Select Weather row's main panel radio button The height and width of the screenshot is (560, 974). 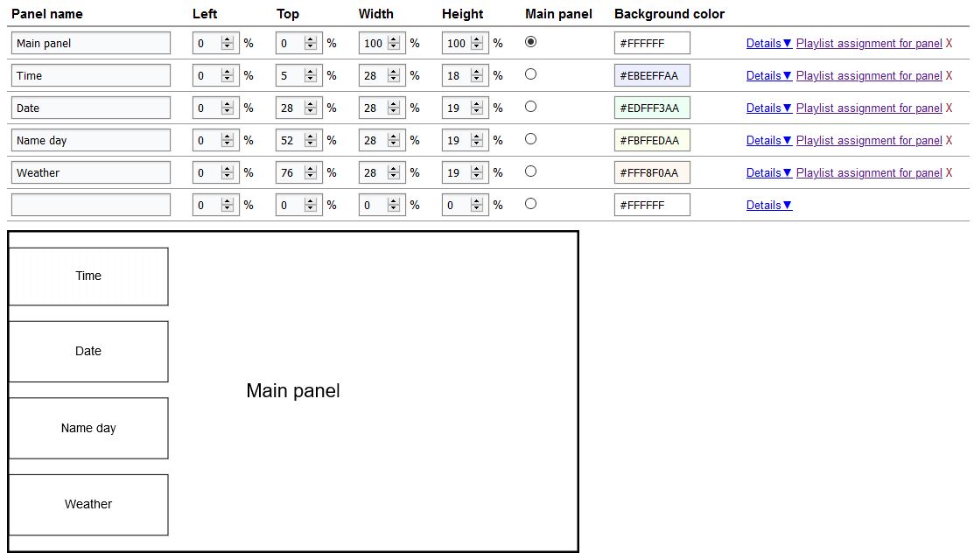pos(530,171)
